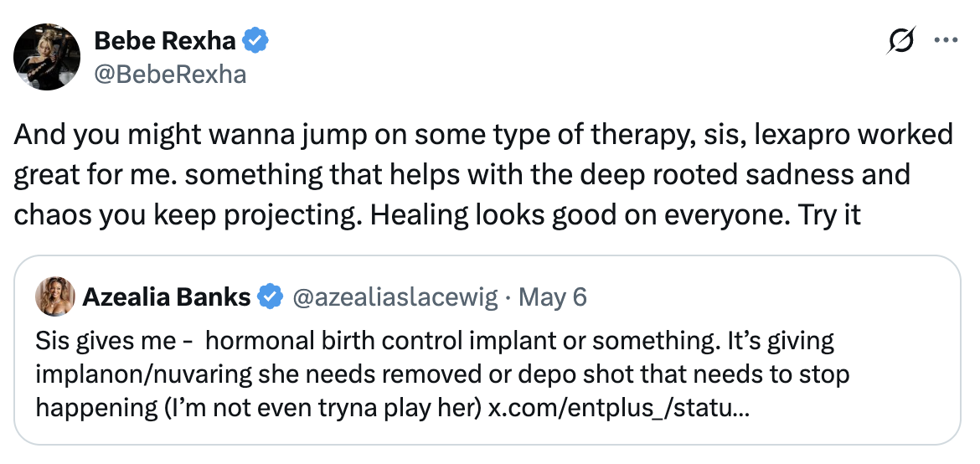
Task: Visit the @BebeRexha handle link
Action: [170, 74]
